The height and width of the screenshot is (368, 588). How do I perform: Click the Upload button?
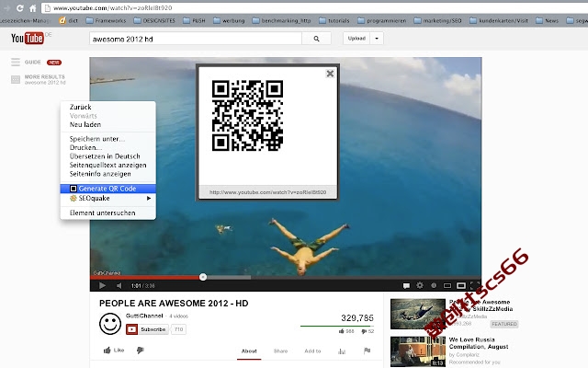tap(356, 39)
